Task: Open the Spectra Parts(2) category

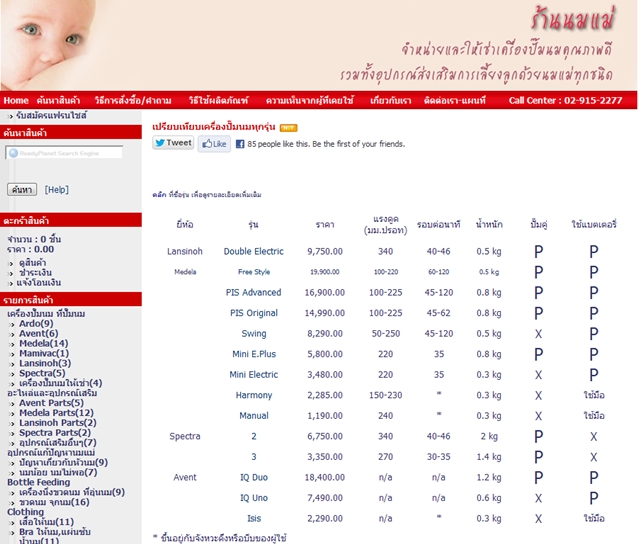Action: 55,433
